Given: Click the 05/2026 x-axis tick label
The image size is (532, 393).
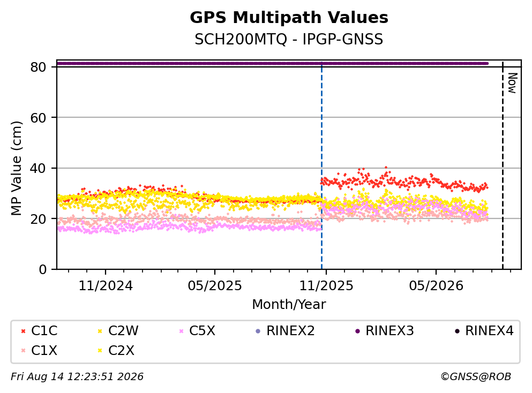Looking at the screenshot, I should [x=436, y=286].
